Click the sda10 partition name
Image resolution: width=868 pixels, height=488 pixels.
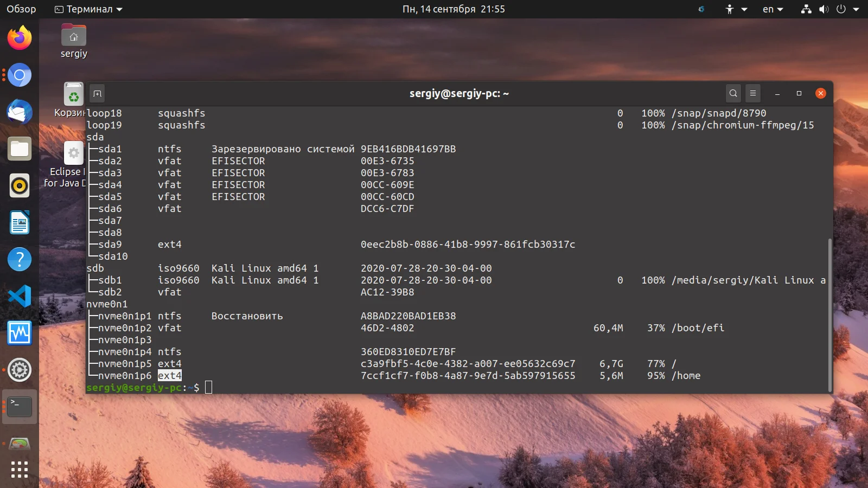(x=113, y=256)
